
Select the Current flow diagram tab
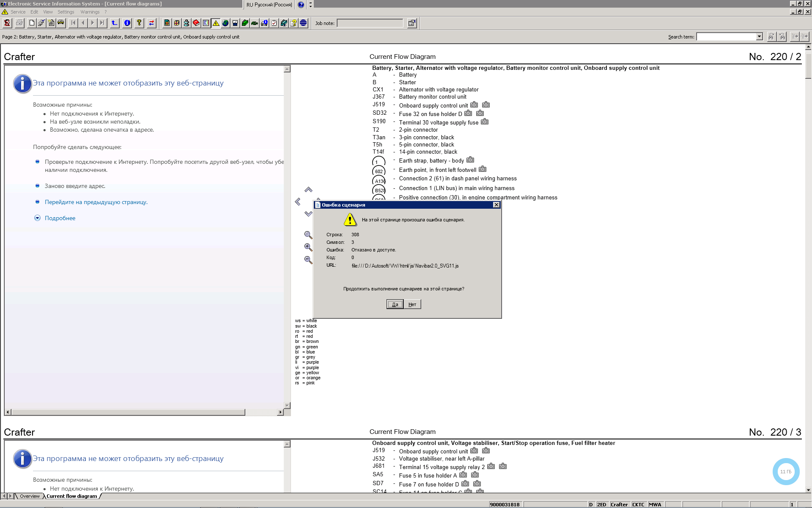[x=72, y=496]
